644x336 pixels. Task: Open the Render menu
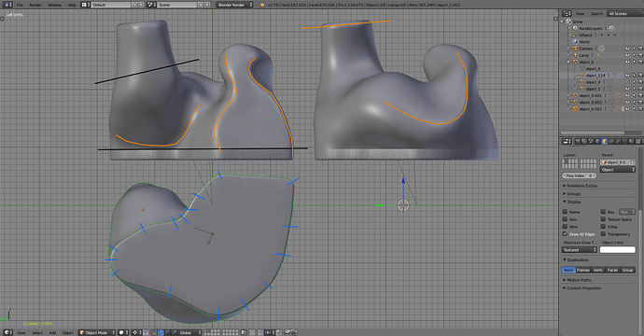[x=35, y=5]
